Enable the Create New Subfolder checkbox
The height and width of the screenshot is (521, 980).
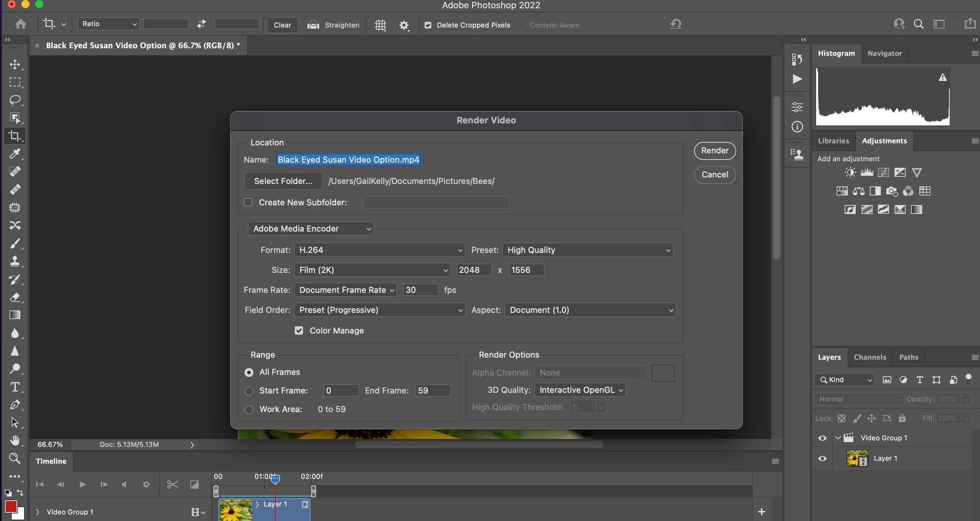click(x=248, y=203)
